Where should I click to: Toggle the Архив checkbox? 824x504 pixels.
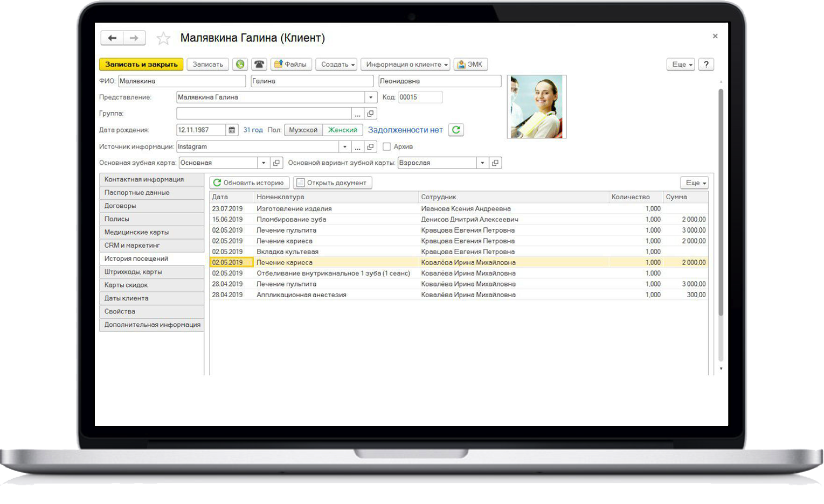point(386,146)
